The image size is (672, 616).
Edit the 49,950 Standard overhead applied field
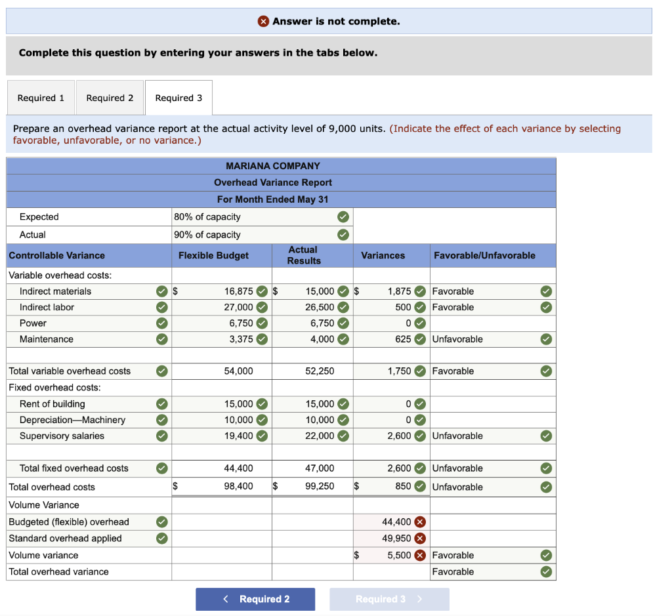[391, 538]
